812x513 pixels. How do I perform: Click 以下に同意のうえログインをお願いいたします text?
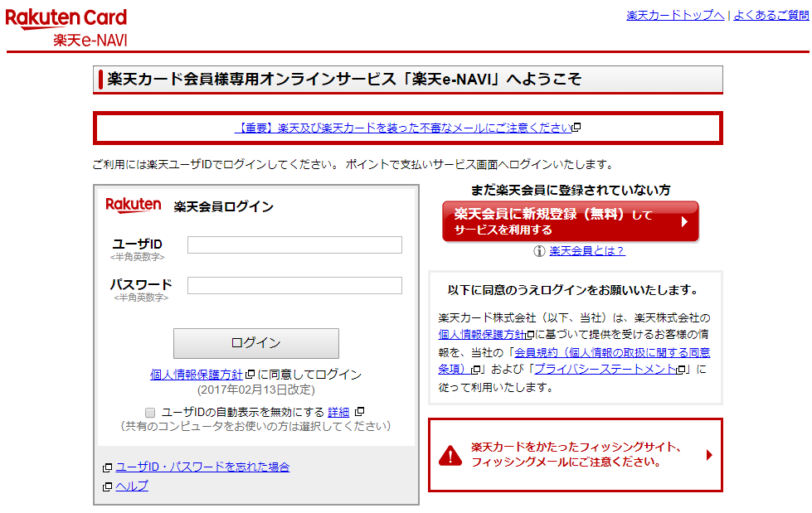point(573,290)
